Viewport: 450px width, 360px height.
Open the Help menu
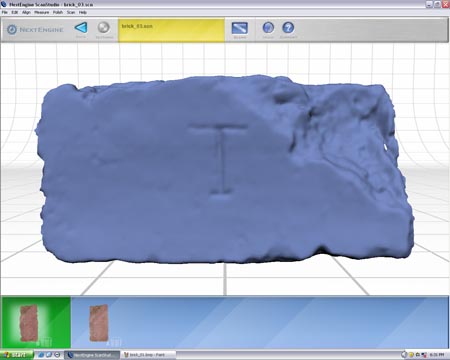tap(83, 12)
